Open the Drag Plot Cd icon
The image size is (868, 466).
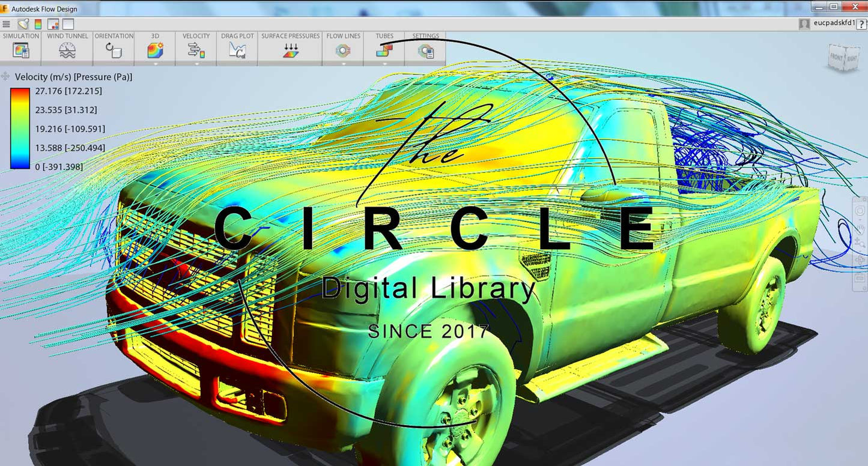tap(237, 50)
